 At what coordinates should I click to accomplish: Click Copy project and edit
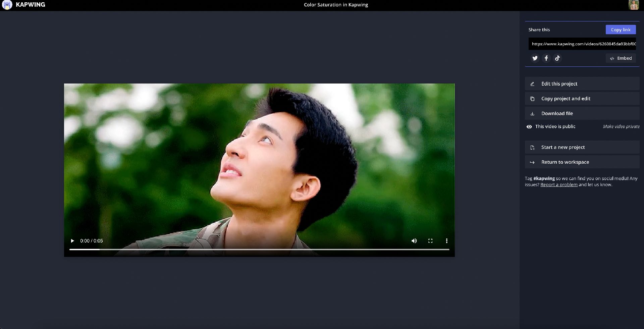pos(582,99)
